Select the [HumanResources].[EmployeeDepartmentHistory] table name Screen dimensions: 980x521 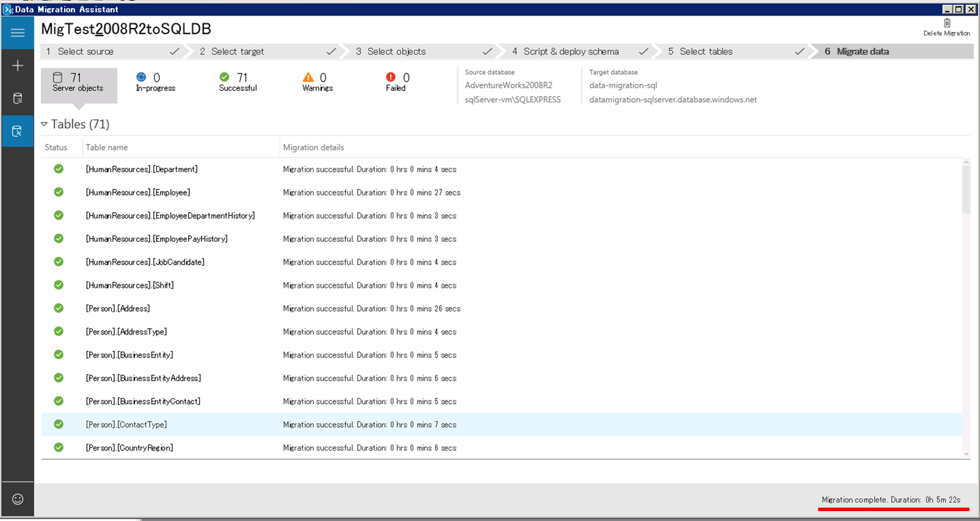click(x=170, y=216)
